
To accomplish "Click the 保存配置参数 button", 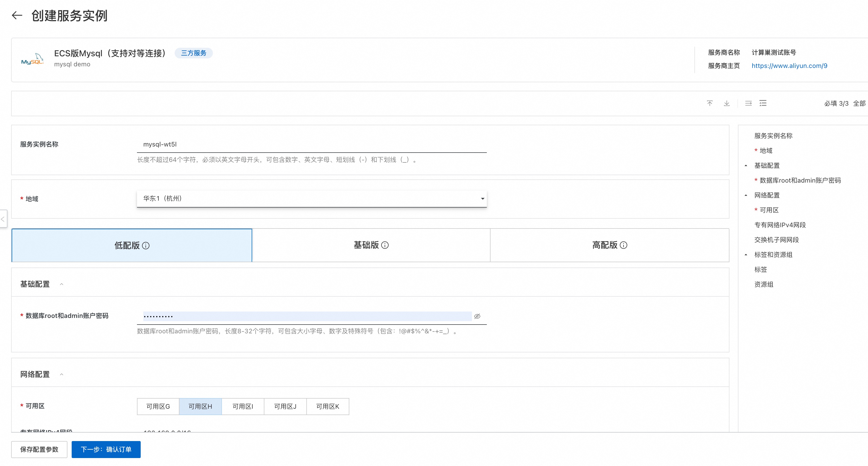I will click(39, 450).
